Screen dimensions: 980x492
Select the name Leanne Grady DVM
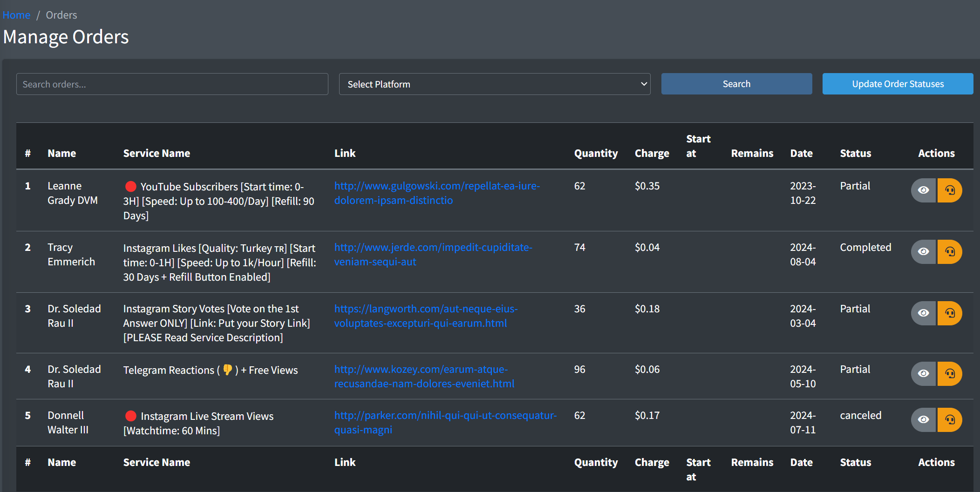[73, 193]
